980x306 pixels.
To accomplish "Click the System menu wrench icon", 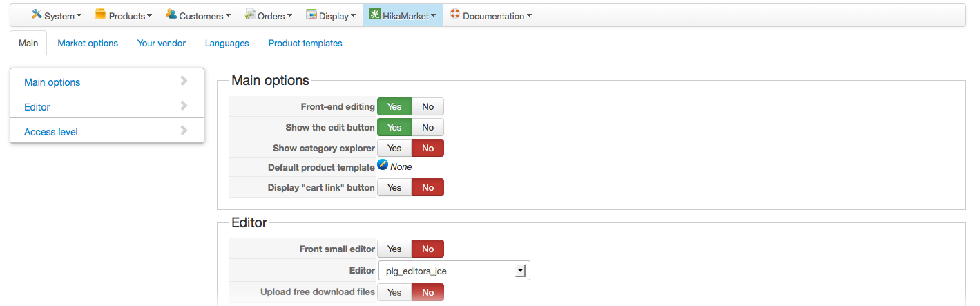I will click(37, 15).
